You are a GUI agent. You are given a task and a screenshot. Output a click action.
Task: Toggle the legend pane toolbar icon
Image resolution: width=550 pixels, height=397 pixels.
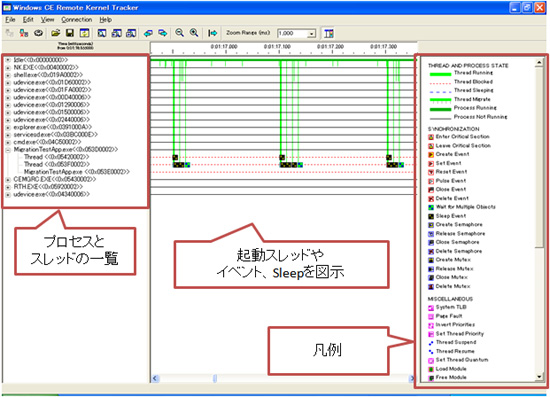click(x=329, y=33)
